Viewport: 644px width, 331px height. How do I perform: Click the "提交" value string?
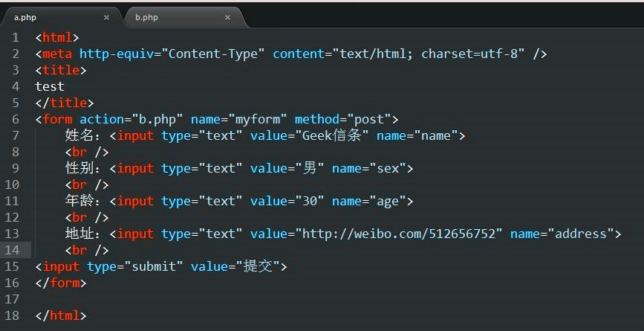pos(257,266)
